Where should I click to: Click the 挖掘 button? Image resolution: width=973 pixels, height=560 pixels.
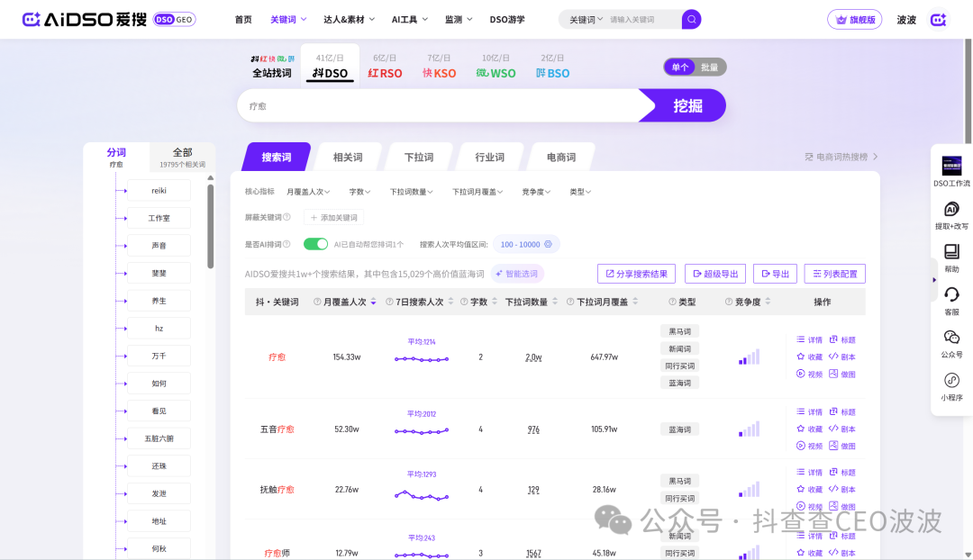[x=687, y=105]
